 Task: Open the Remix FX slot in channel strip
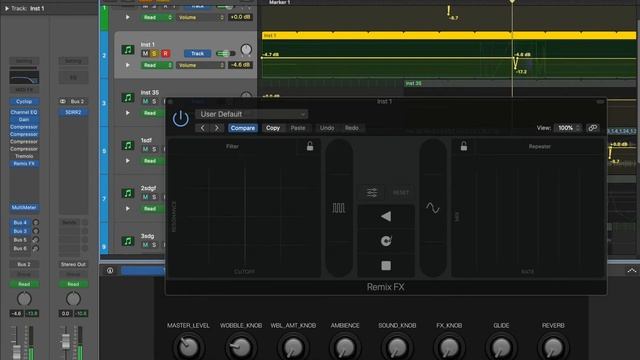tap(24, 163)
